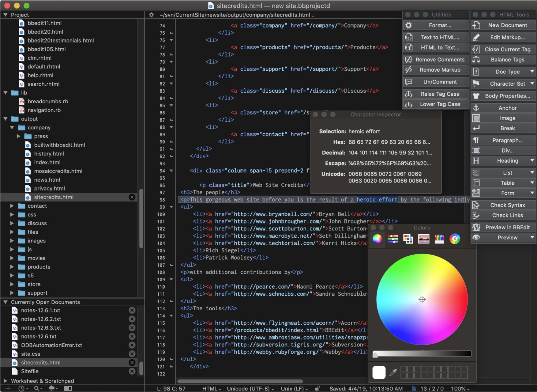Open the Unicode (UTF-8) encoding menu
Image resolution: width=537 pixels, height=392 pixels.
pos(250,389)
